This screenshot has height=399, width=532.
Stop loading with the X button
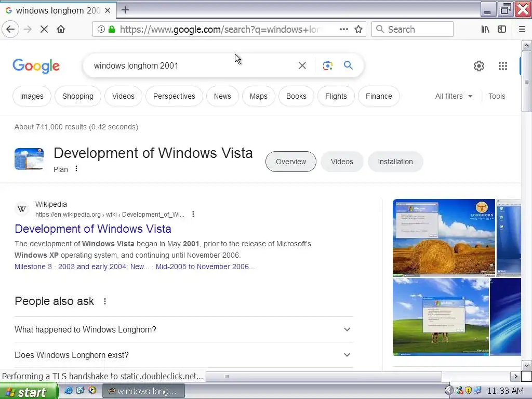coord(44,29)
